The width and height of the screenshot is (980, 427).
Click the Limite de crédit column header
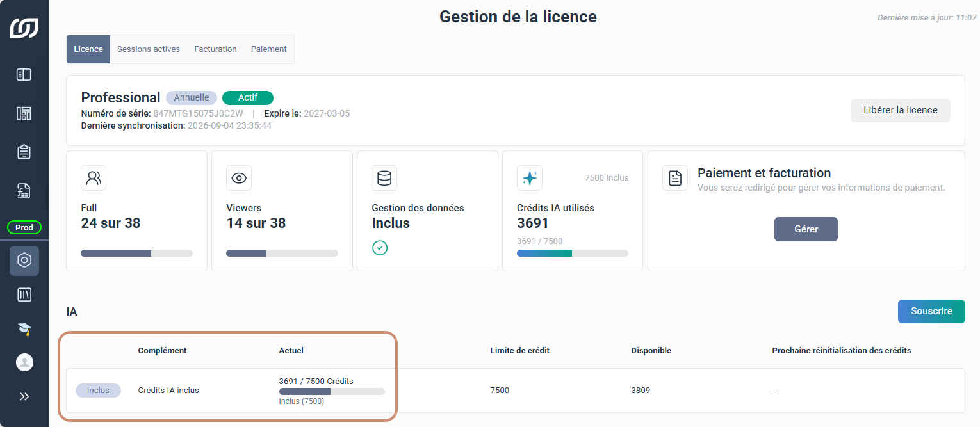[x=520, y=351]
